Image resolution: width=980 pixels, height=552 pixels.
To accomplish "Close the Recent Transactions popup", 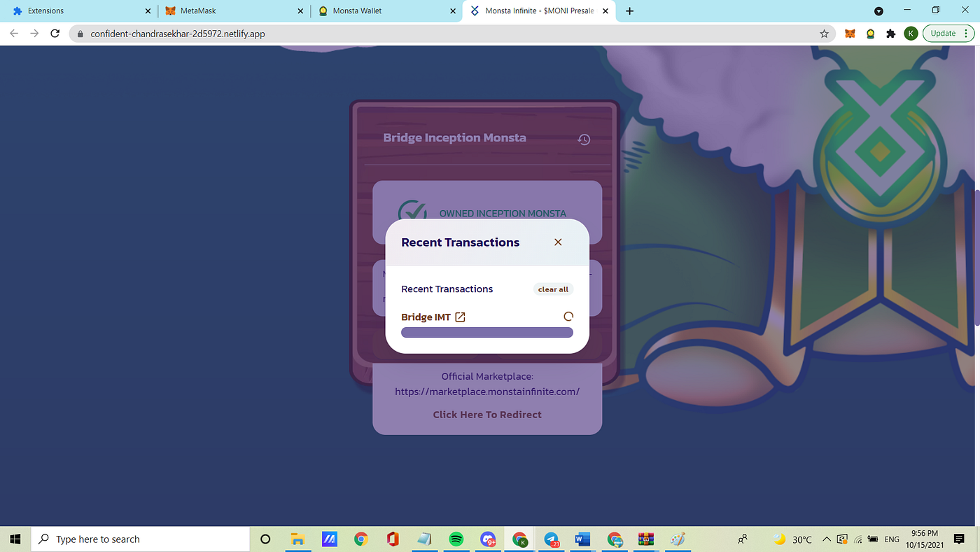I will [x=558, y=242].
